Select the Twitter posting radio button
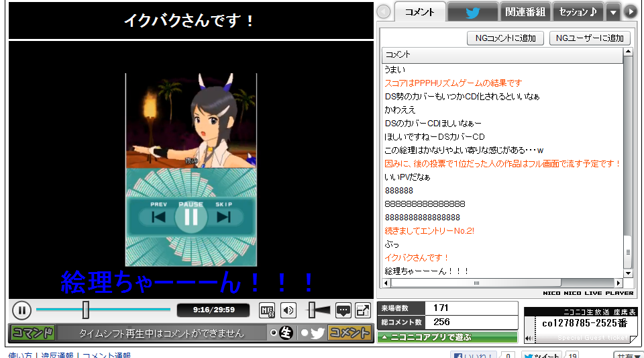This screenshot has width=644, height=358. point(305,332)
